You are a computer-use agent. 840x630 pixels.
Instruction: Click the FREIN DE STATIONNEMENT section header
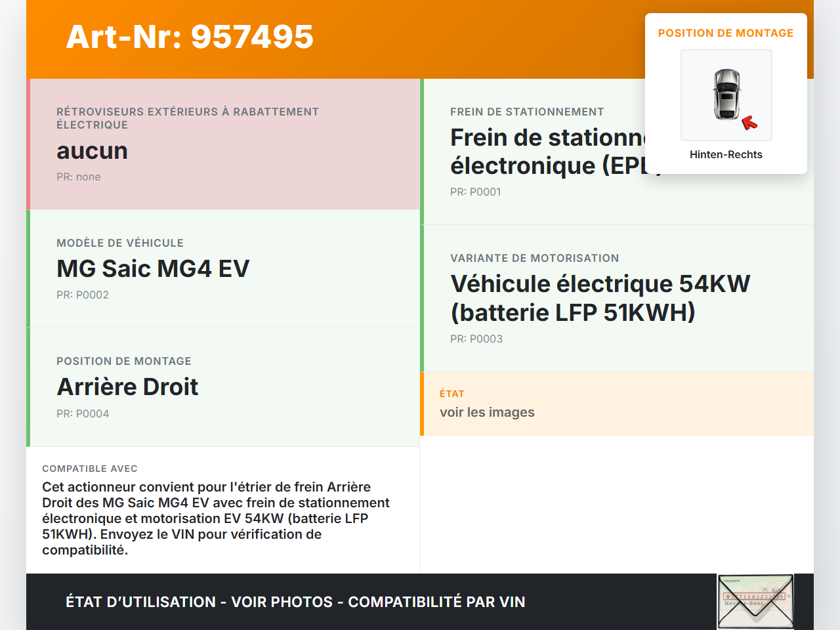pyautogui.click(x=527, y=112)
